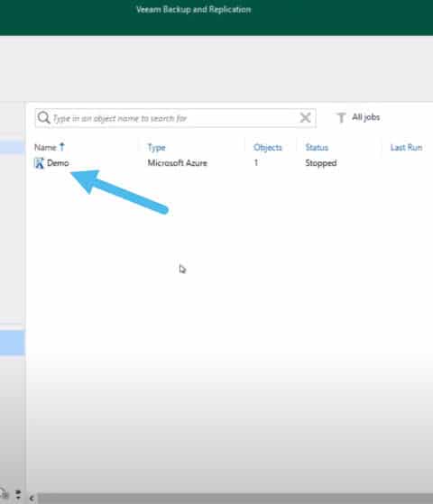Focus the object name search field

(175, 118)
